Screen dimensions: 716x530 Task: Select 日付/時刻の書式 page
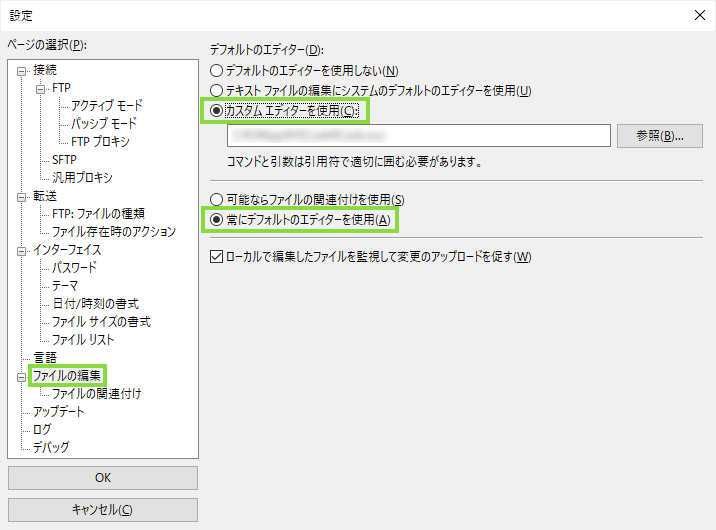point(95,304)
